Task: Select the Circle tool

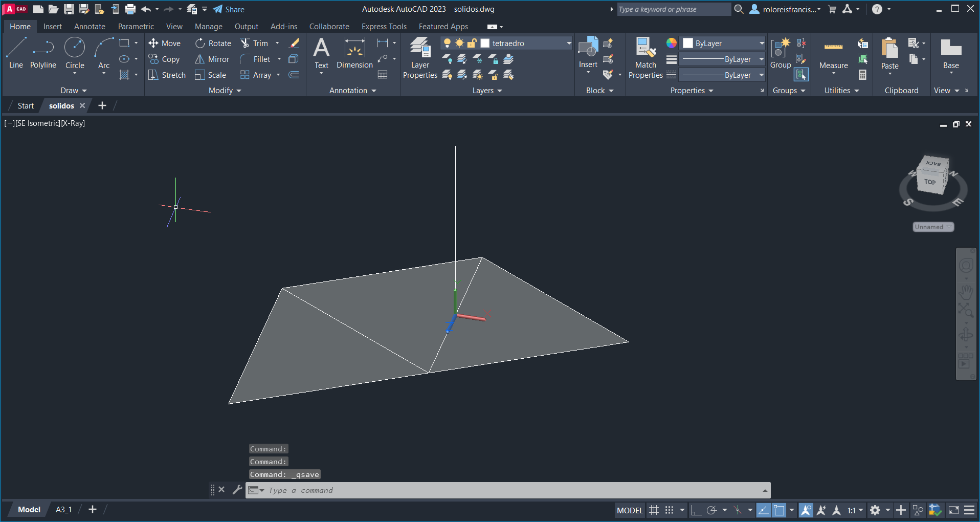Action: point(75,53)
